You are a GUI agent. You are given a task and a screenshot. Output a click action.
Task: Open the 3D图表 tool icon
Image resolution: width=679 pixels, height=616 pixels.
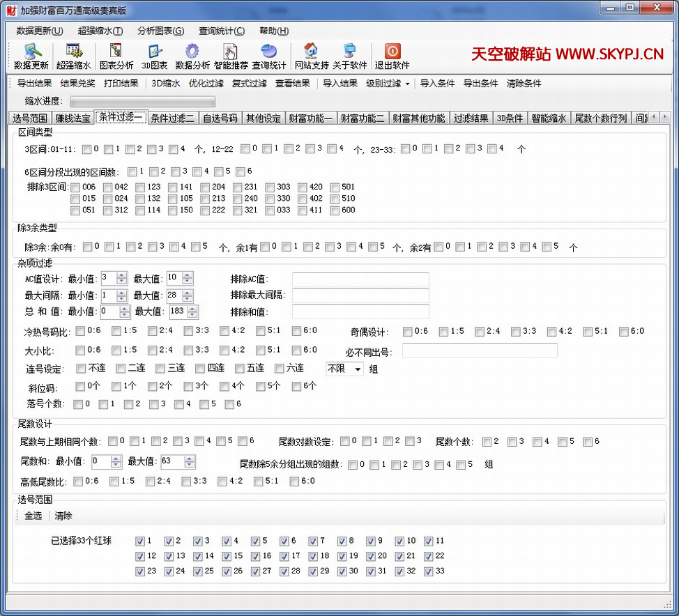tap(154, 52)
